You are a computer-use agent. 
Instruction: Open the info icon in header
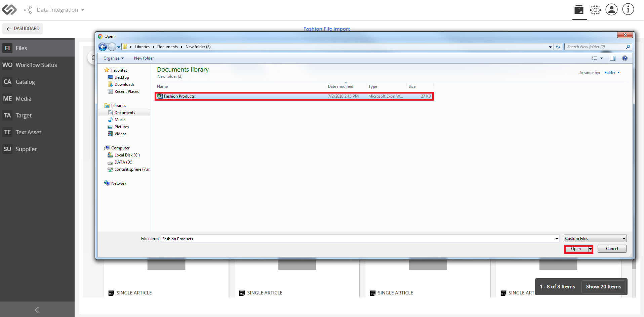click(628, 9)
